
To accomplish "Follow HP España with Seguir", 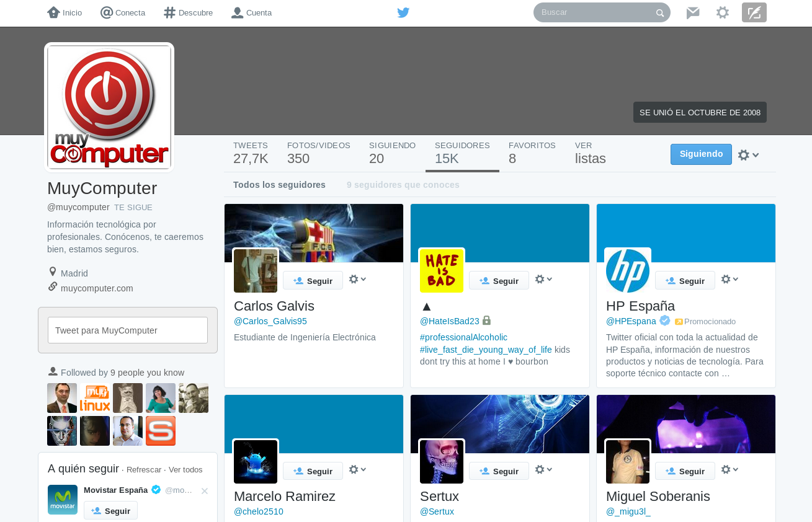I will (685, 281).
